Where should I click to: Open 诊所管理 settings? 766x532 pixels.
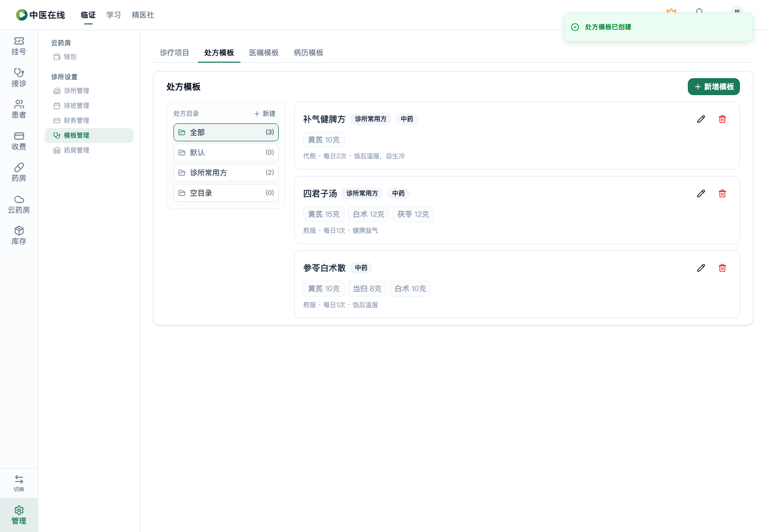(x=89, y=91)
